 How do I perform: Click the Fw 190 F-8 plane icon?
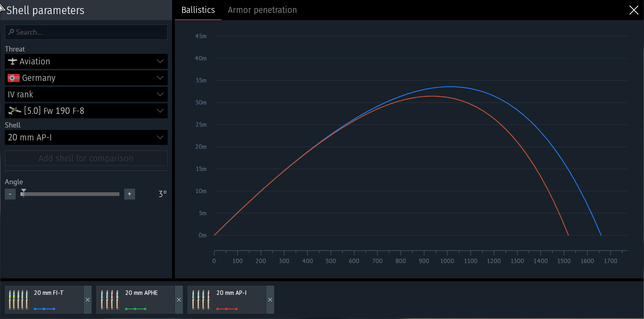pyautogui.click(x=15, y=111)
